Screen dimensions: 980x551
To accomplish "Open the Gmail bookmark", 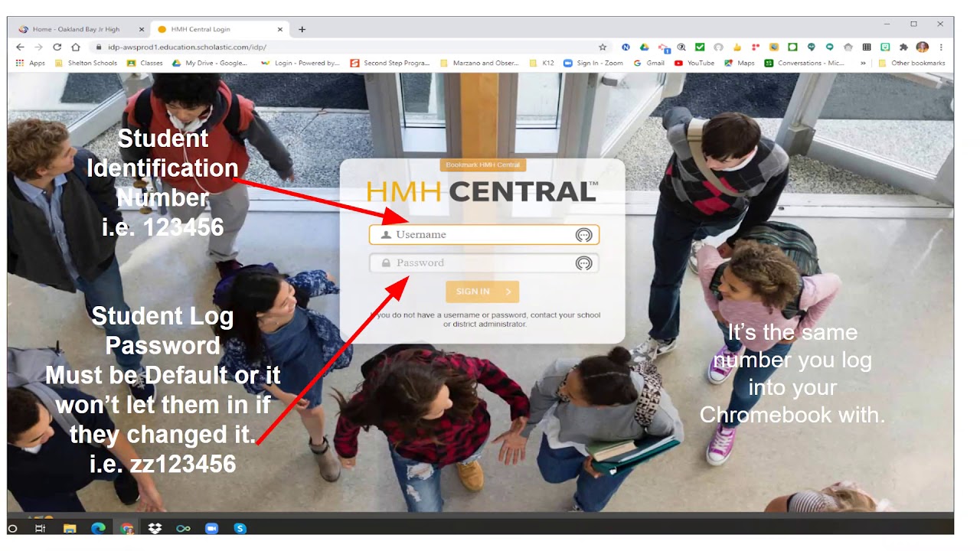I will (x=649, y=63).
